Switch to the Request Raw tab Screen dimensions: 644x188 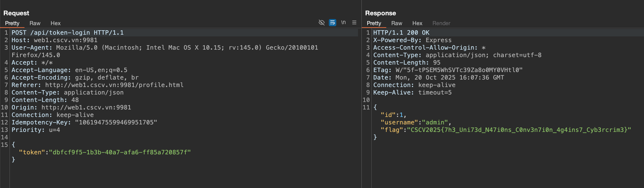click(x=35, y=23)
